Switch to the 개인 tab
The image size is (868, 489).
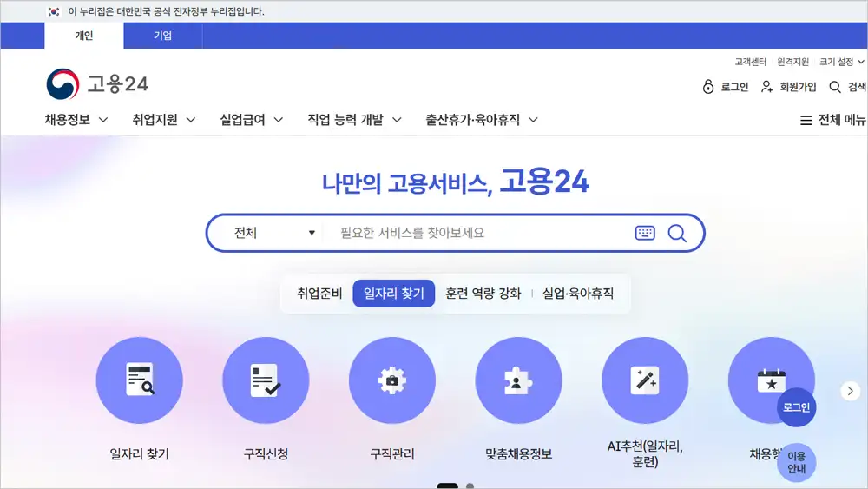coord(84,36)
